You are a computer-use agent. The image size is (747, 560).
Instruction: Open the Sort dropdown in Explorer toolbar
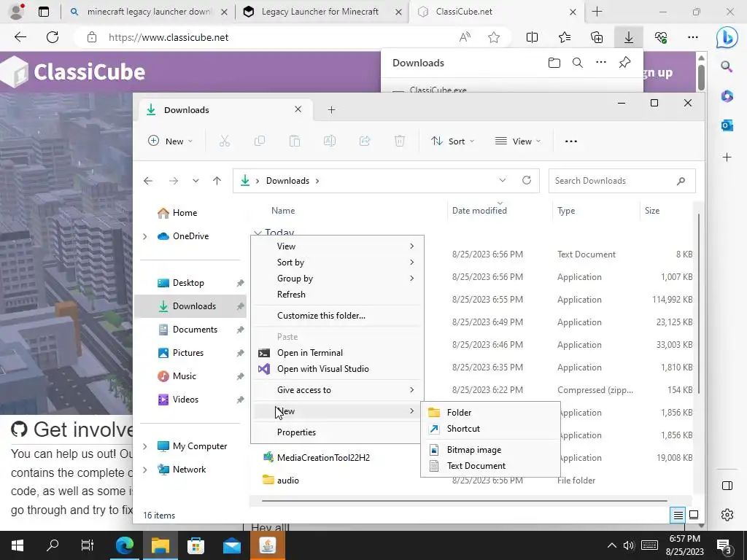pyautogui.click(x=452, y=141)
